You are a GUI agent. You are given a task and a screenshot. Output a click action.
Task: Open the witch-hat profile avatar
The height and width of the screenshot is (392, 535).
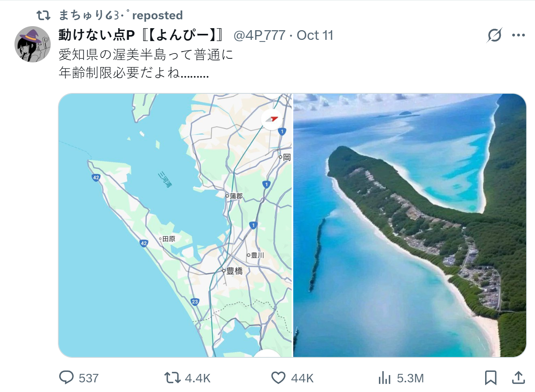[x=33, y=44]
